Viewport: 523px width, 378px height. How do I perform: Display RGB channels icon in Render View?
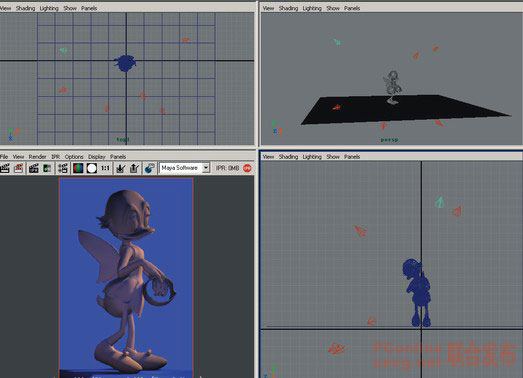coord(78,168)
